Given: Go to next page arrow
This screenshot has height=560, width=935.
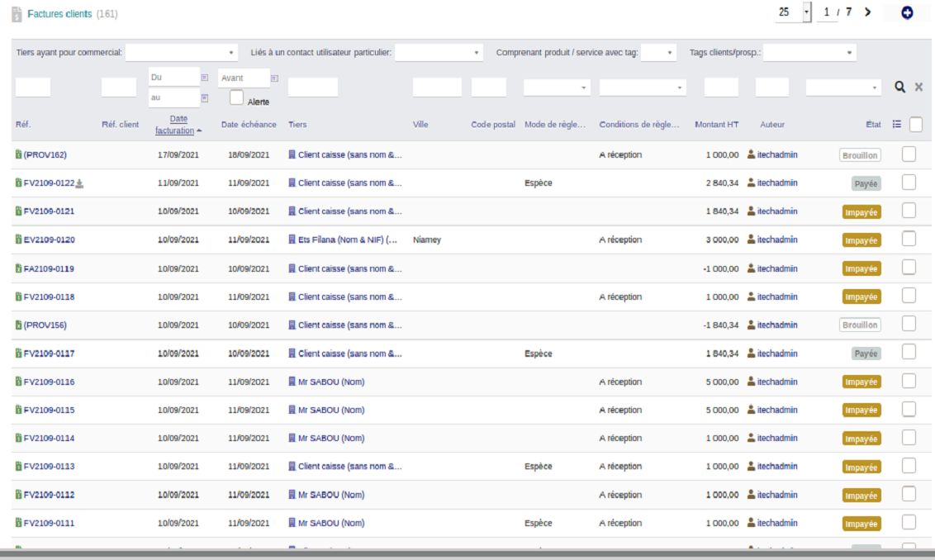Looking at the screenshot, I should coord(867,12).
